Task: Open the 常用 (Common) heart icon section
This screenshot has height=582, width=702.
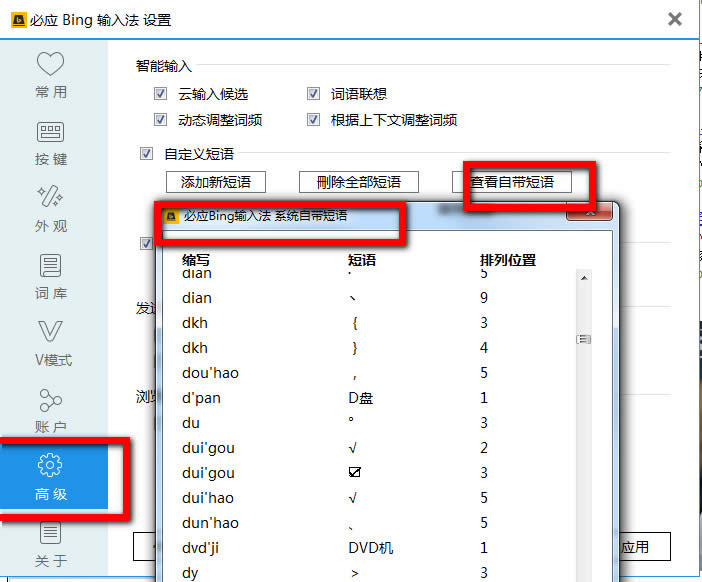Action: click(51, 75)
